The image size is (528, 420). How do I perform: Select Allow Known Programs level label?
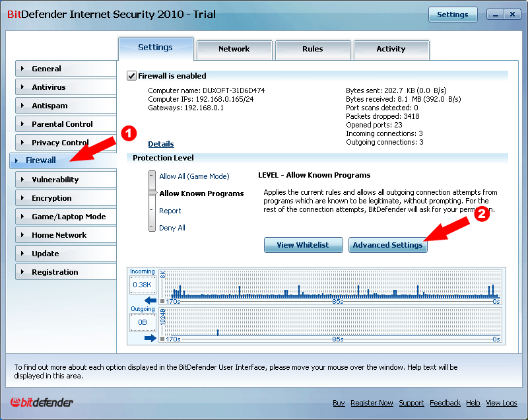(x=201, y=193)
